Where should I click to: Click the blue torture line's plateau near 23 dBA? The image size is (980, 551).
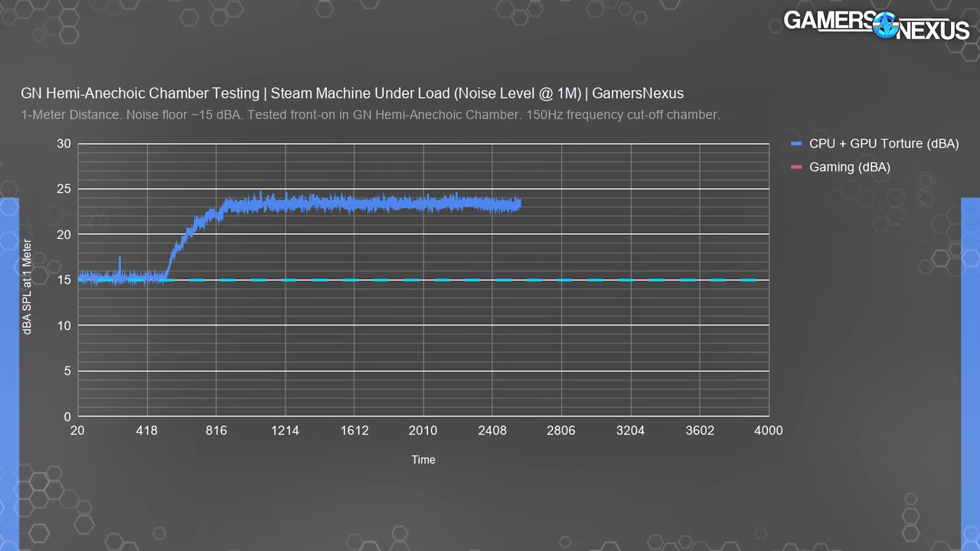click(371, 204)
